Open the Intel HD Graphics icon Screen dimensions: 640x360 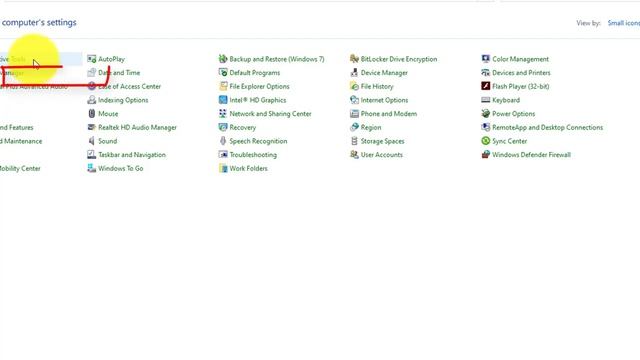[223, 100]
